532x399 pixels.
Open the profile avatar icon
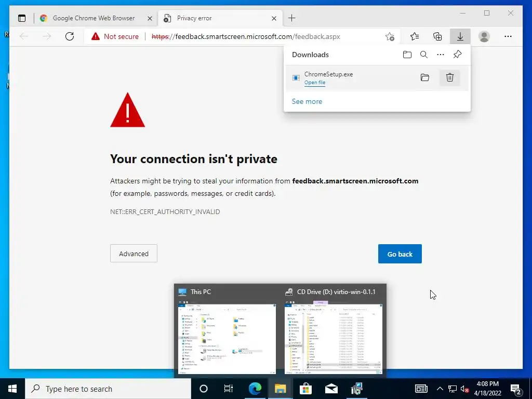(484, 36)
